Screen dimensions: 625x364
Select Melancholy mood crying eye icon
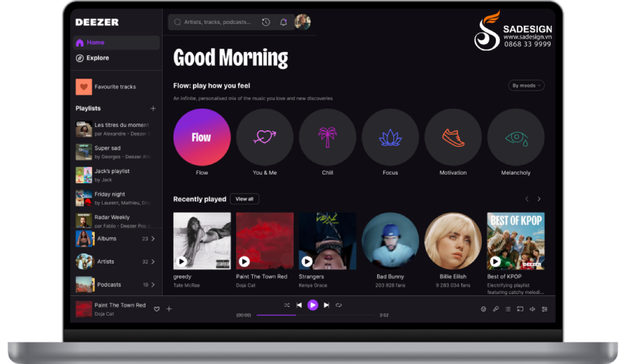(515, 137)
